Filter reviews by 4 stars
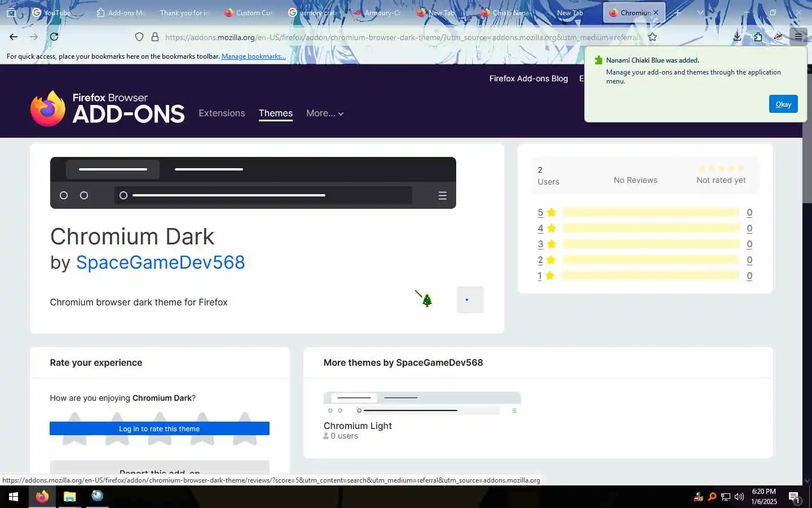This screenshot has height=508, width=812. pos(546,228)
